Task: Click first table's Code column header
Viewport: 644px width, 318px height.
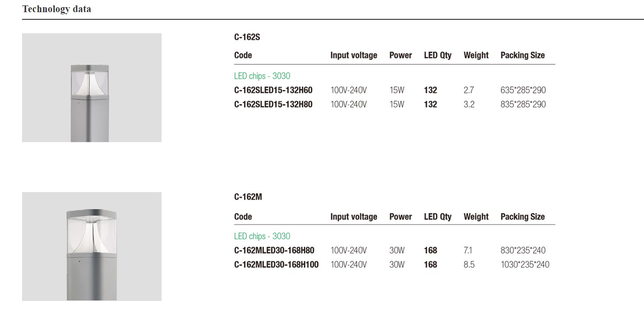Action: (243, 55)
